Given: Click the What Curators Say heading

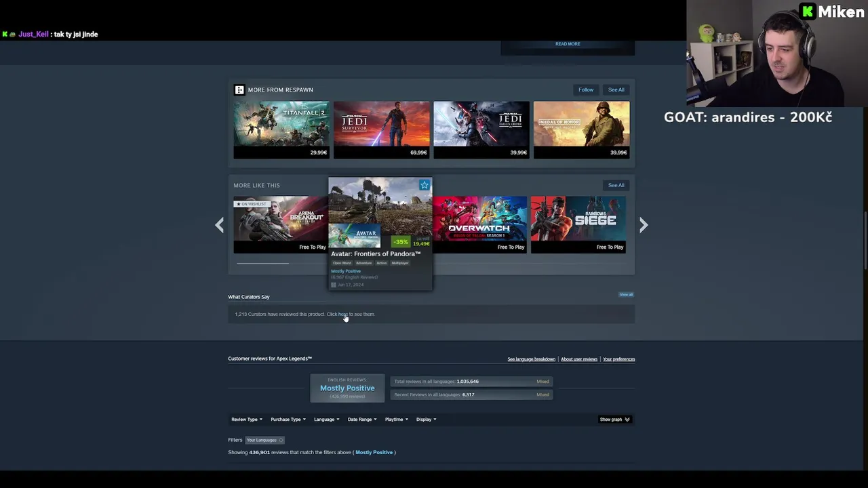Looking at the screenshot, I should tap(249, 297).
